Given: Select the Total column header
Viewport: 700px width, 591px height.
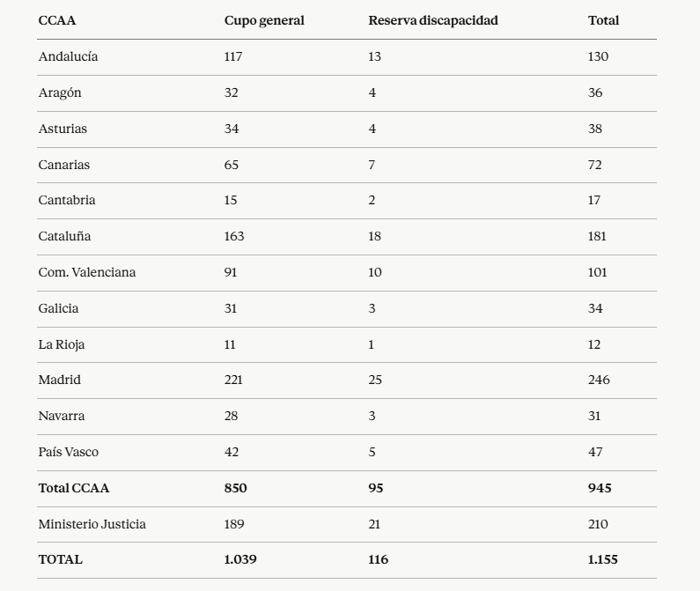Looking at the screenshot, I should pos(603,20).
